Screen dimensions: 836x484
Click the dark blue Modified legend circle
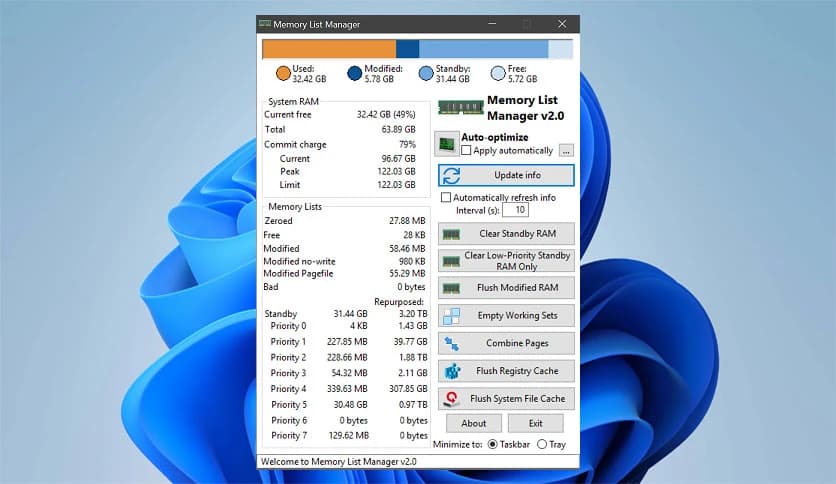[355, 74]
